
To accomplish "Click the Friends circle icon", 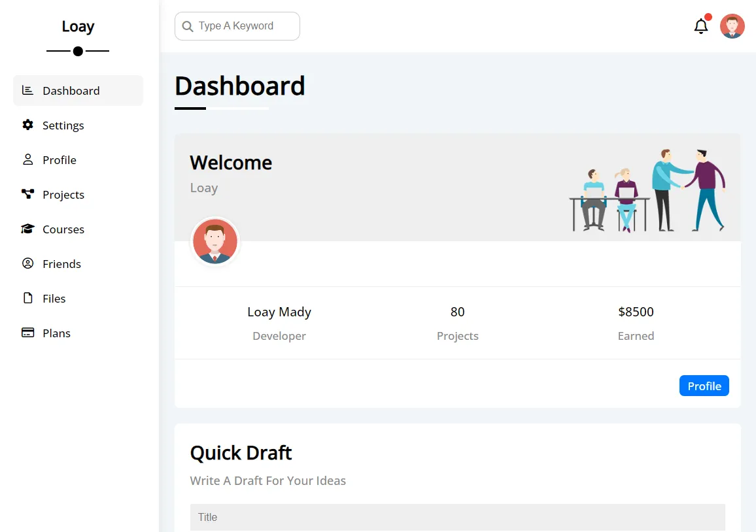I will (27, 263).
